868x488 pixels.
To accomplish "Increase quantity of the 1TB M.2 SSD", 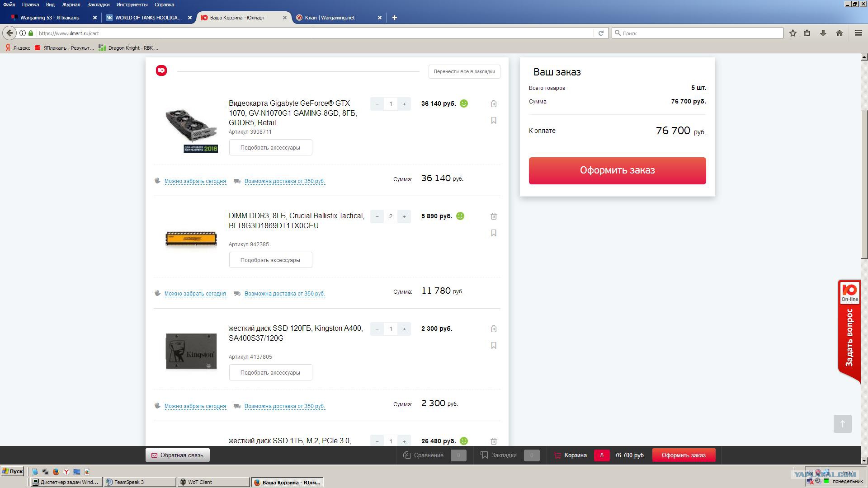I will [404, 441].
